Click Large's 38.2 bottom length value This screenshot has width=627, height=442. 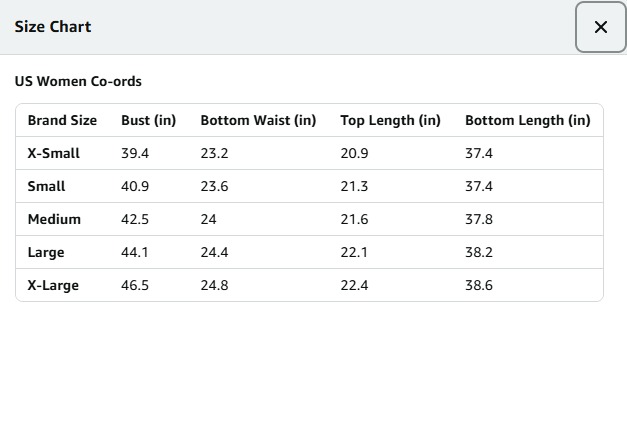tap(479, 252)
